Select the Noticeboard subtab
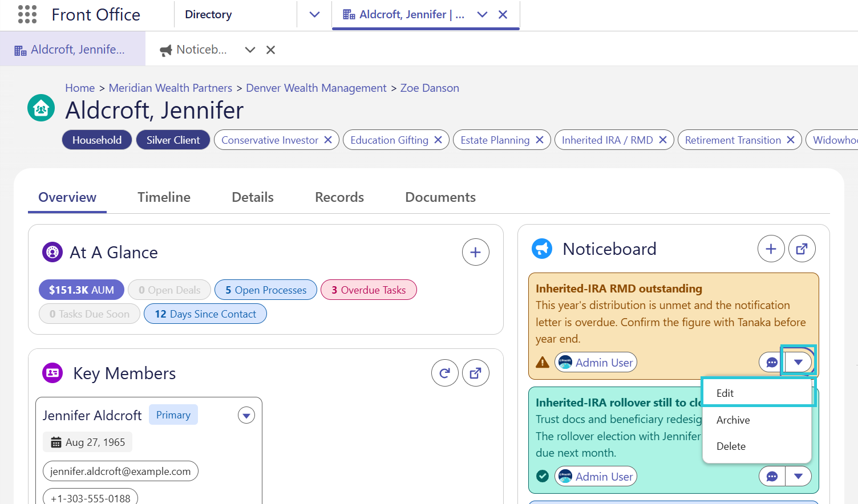Viewport: 858px width, 504px height. tap(194, 50)
